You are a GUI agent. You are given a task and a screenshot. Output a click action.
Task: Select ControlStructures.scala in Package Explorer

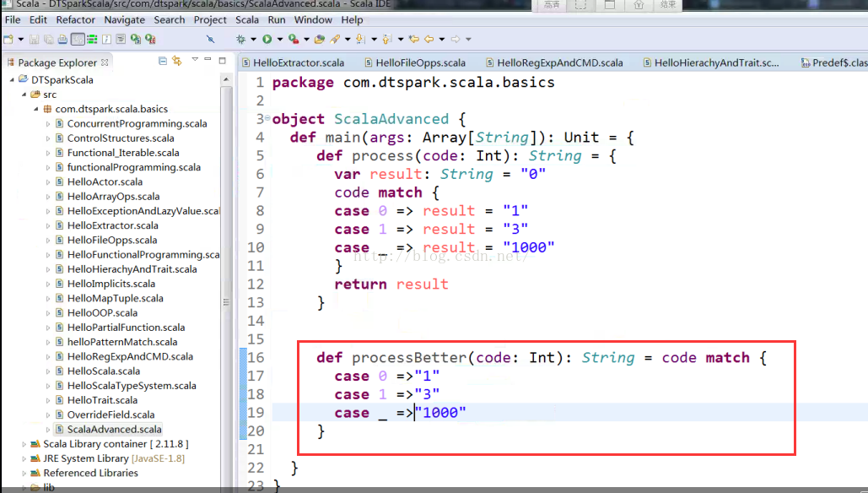(x=121, y=138)
